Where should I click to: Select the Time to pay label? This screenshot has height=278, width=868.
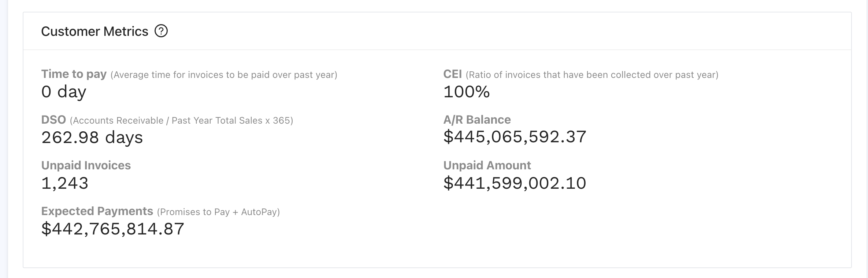click(74, 74)
